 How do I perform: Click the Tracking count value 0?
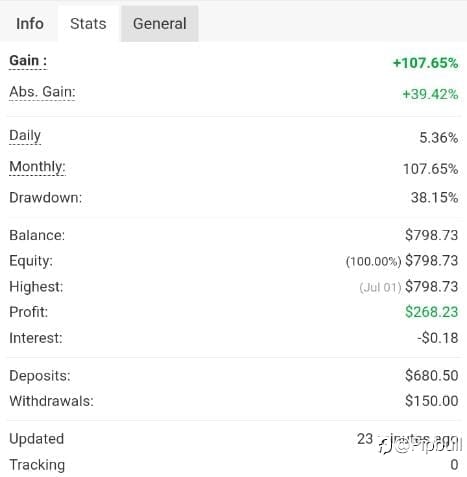click(x=454, y=465)
